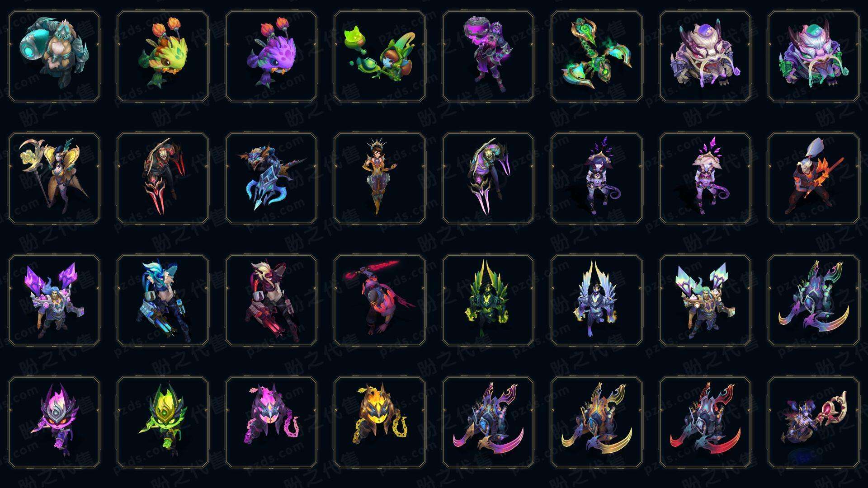Select the purple crystal winged knight skin
This screenshot has height=488, width=868.
pos(54,300)
